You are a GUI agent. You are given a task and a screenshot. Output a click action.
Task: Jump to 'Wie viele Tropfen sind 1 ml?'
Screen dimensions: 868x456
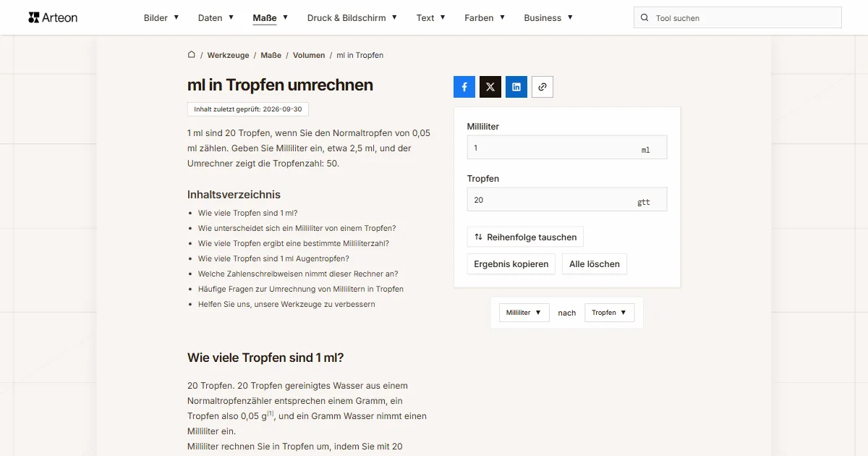(248, 213)
